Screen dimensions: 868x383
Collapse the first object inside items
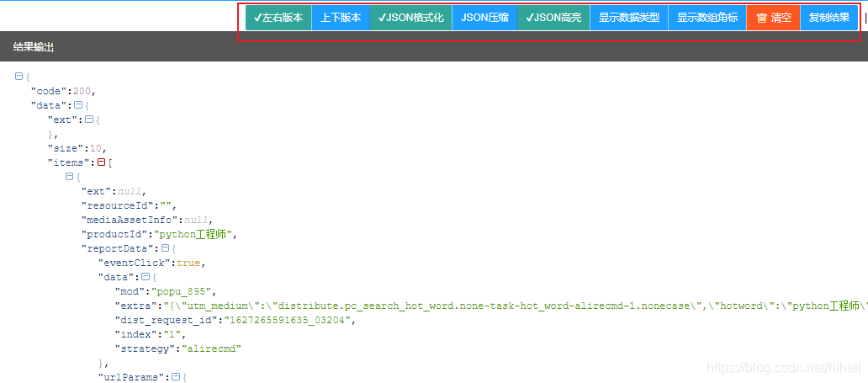tap(69, 176)
